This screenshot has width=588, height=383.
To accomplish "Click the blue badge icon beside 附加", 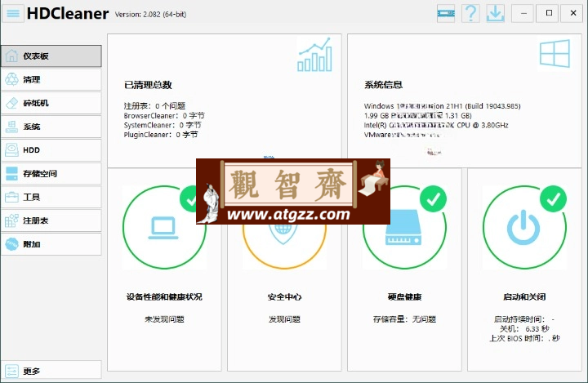I will (11, 244).
